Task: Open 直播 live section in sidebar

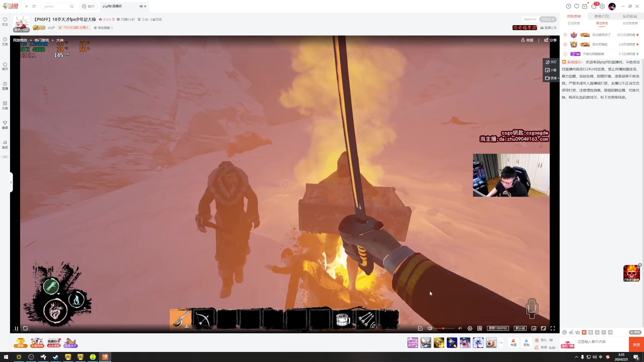Action: 5,86
